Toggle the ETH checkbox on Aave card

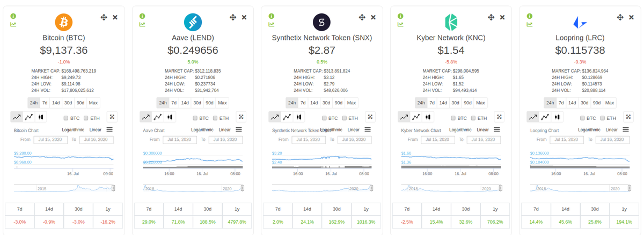215,118
